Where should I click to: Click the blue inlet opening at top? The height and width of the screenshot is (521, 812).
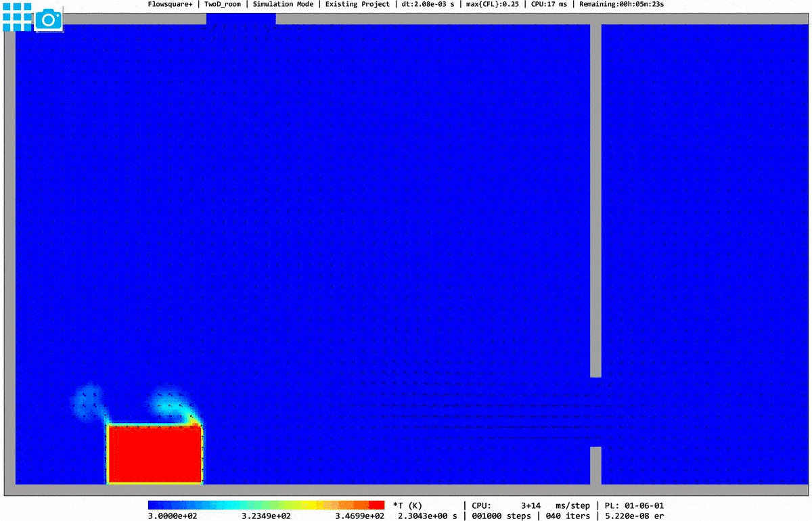click(241, 19)
